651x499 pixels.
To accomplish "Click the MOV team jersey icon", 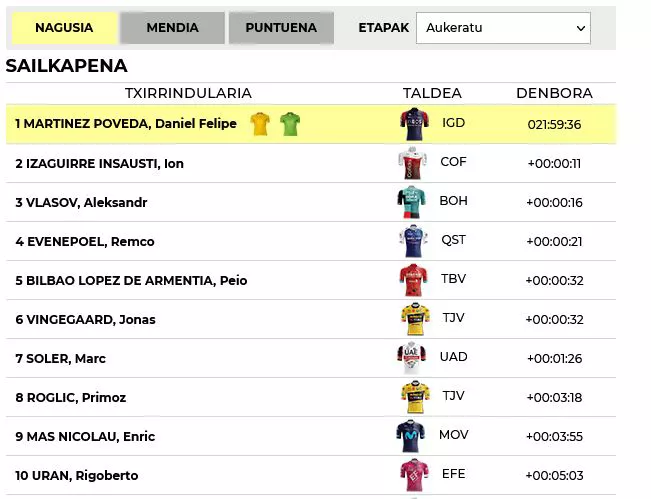I will click(x=411, y=436).
